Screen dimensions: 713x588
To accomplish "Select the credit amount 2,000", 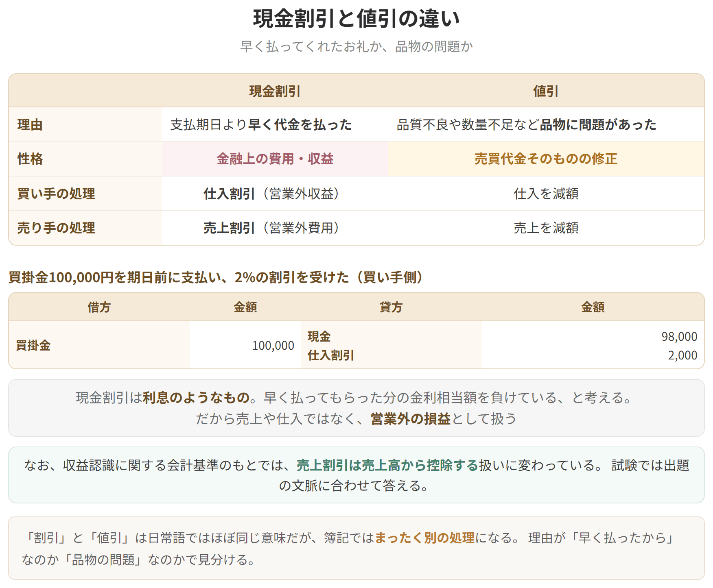I will coord(682,355).
